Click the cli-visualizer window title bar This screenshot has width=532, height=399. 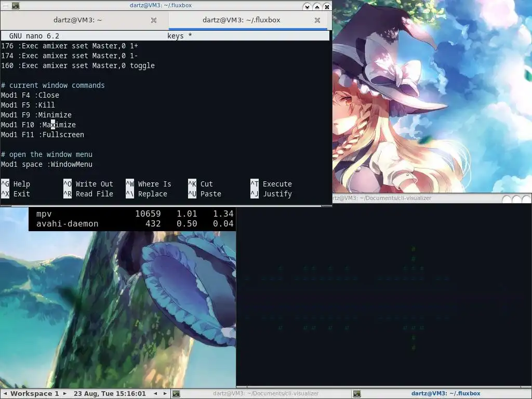416,198
